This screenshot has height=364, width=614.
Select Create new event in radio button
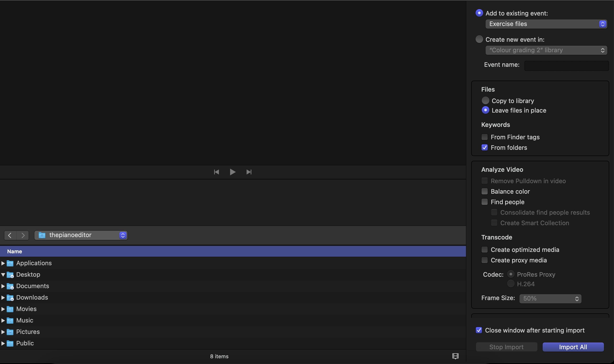click(479, 39)
